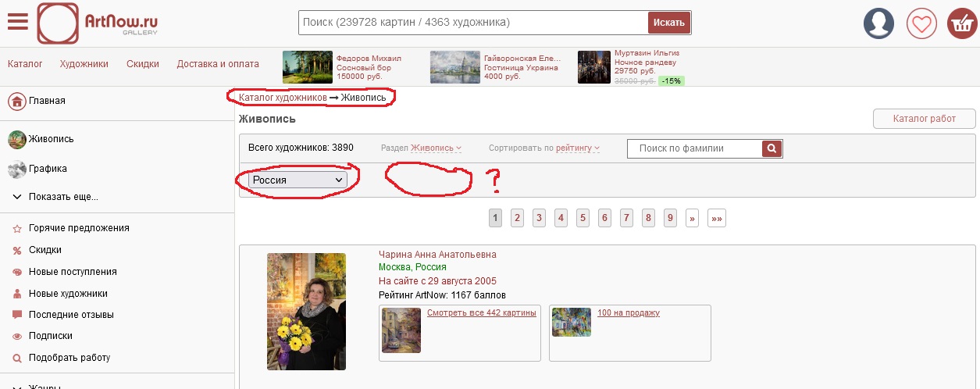Open Каталог in top navigation
The height and width of the screenshot is (389, 980).
[25, 64]
